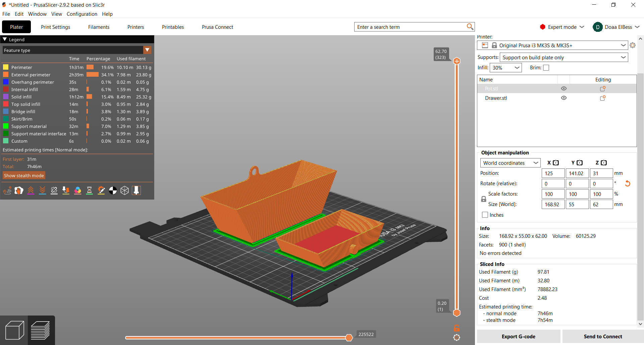Toggle visibility eye for Drawer.stl
The height and width of the screenshot is (345, 644).
[564, 98]
